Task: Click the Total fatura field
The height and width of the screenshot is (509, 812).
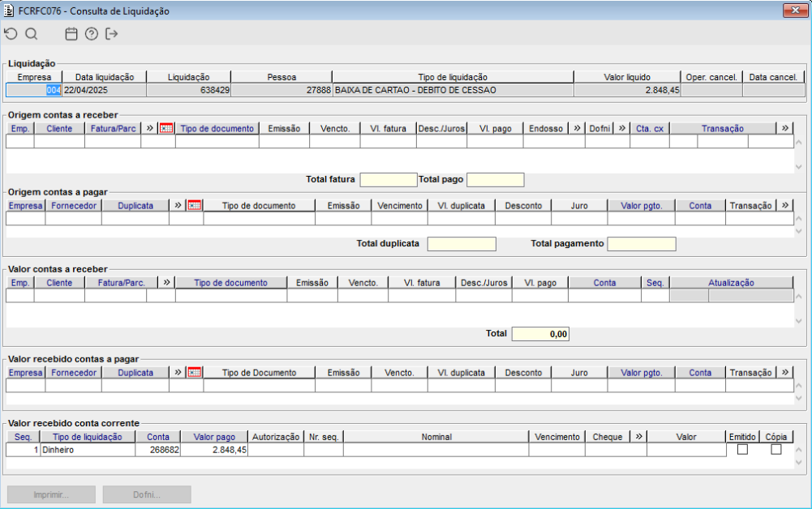Action: (x=389, y=179)
